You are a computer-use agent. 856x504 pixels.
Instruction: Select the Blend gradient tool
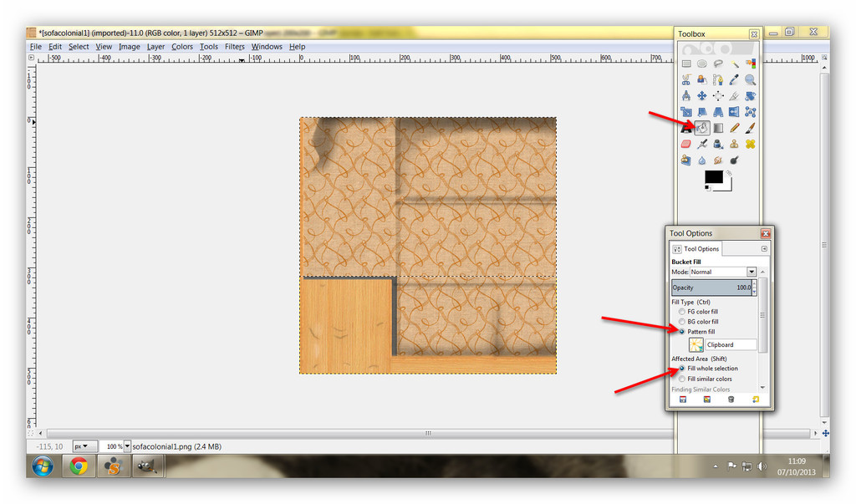(x=718, y=129)
